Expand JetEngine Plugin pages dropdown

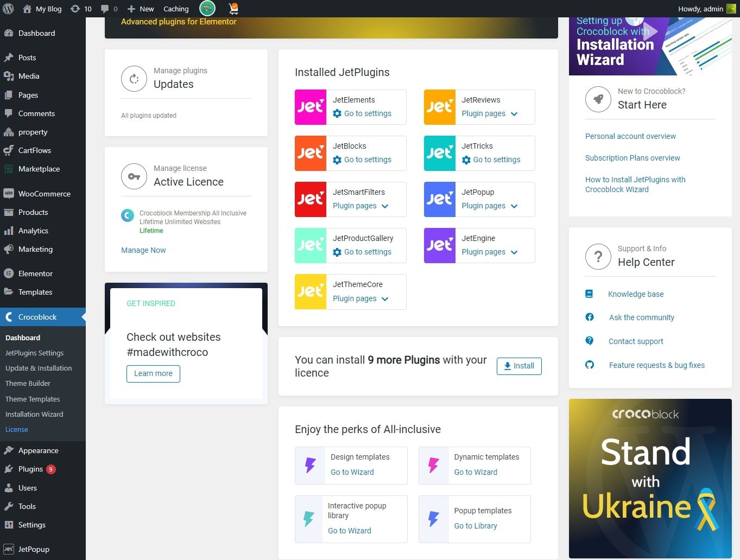click(x=490, y=252)
